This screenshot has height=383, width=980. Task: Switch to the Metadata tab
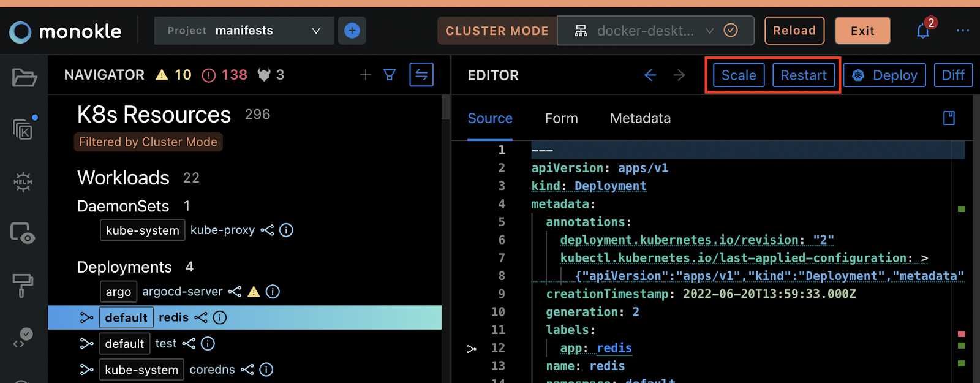[641, 118]
